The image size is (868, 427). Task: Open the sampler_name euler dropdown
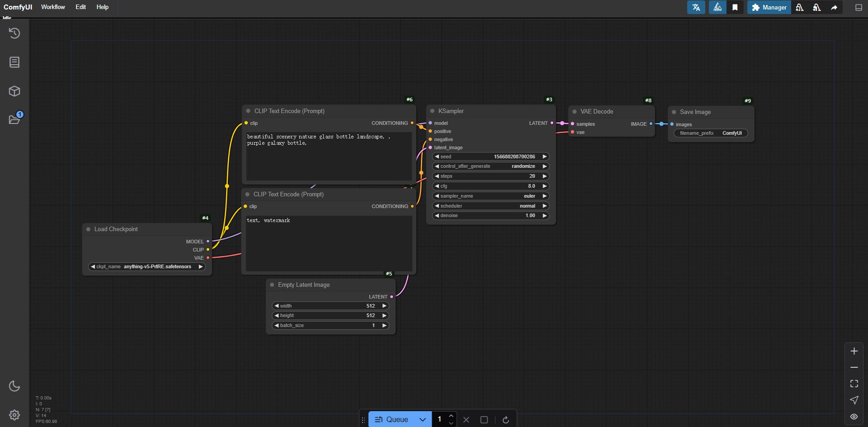pos(491,196)
